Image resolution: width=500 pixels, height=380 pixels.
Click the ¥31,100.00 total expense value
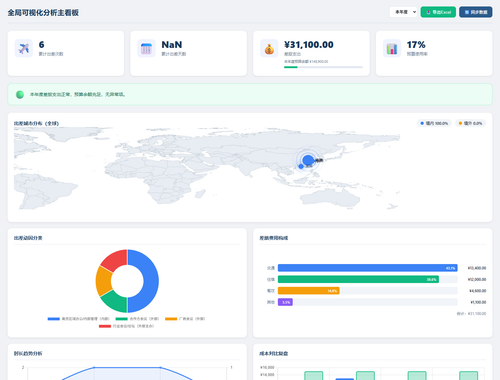pyautogui.click(x=309, y=45)
